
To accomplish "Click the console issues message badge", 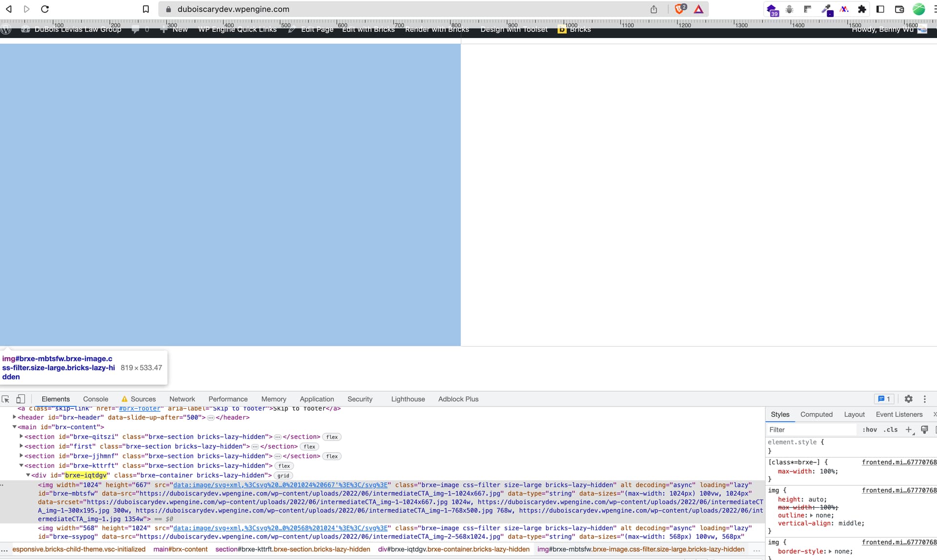I will pyautogui.click(x=884, y=399).
